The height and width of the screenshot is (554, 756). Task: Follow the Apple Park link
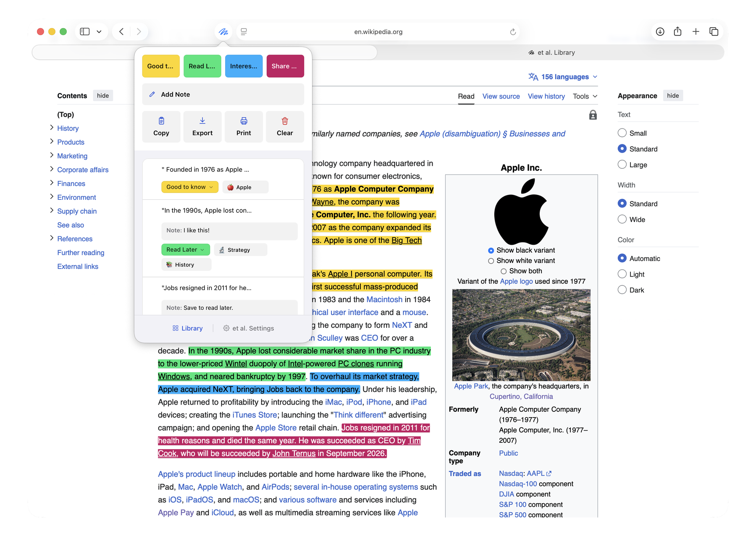point(471,386)
